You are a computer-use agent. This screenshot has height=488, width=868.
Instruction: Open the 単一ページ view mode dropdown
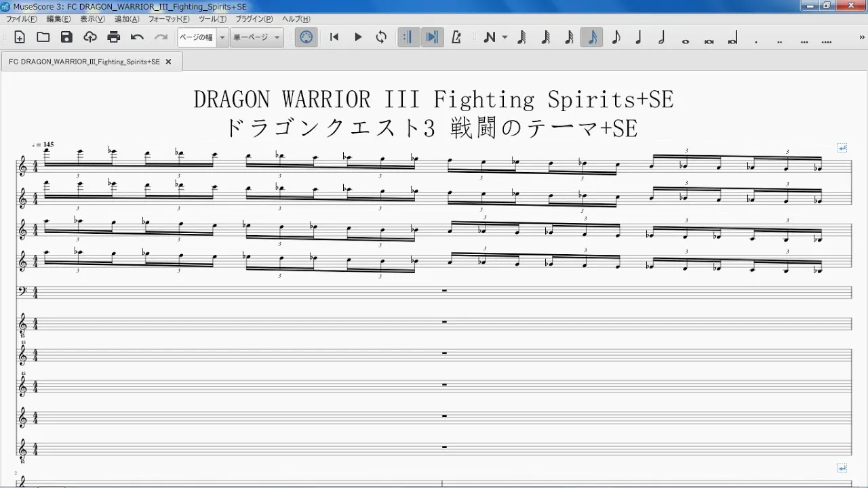256,37
